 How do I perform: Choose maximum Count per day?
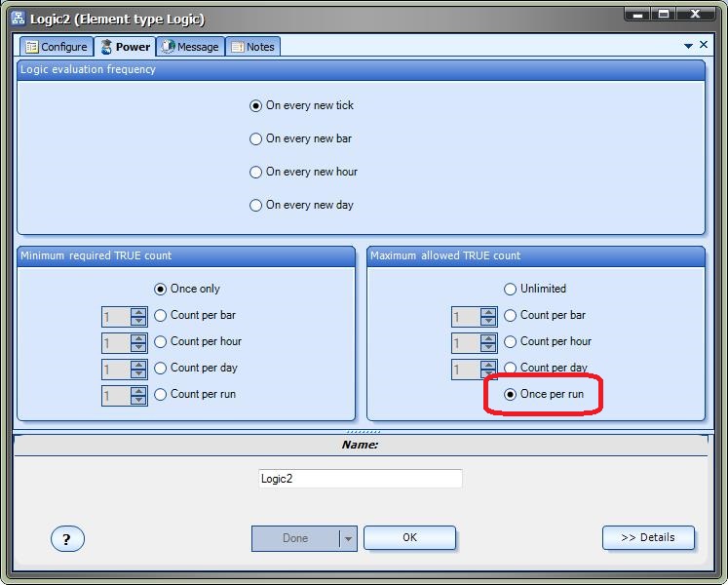pyautogui.click(x=546, y=368)
